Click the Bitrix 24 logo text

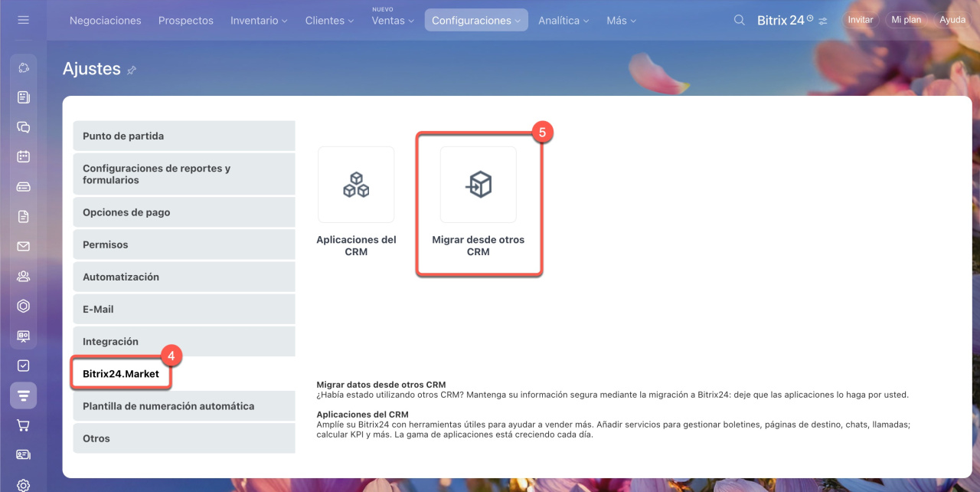[x=780, y=21]
